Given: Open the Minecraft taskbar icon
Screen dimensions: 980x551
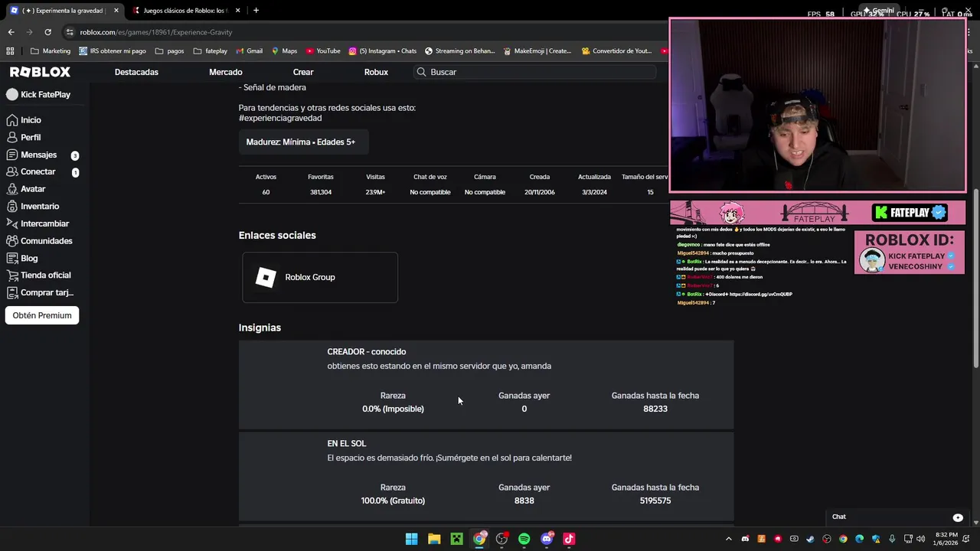Looking at the screenshot, I should coord(456,539).
